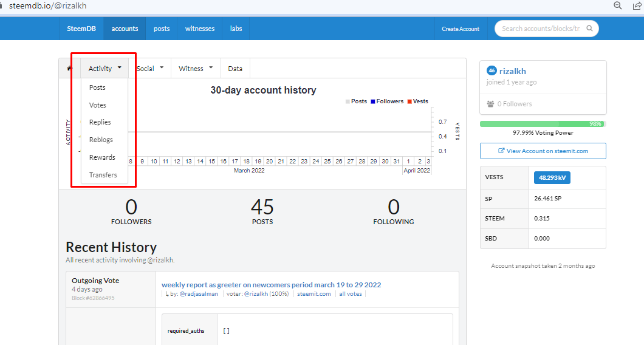Click 97.99% Voting Power label
Viewport: 644px width, 345px height.
coord(543,132)
